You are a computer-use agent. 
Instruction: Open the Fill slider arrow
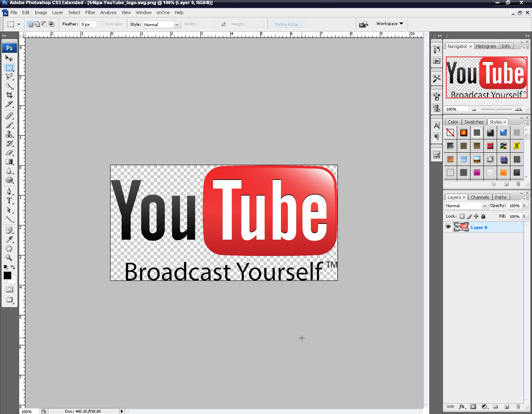[525, 216]
